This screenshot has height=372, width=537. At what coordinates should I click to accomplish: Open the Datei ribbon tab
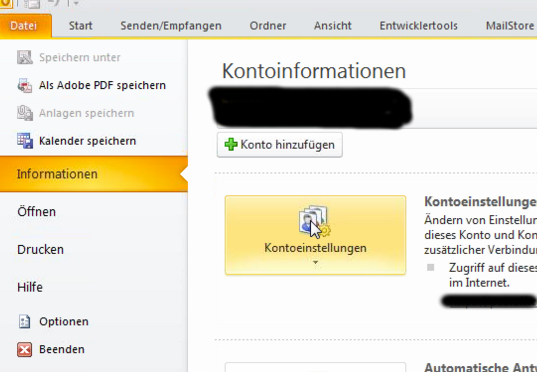coord(25,26)
